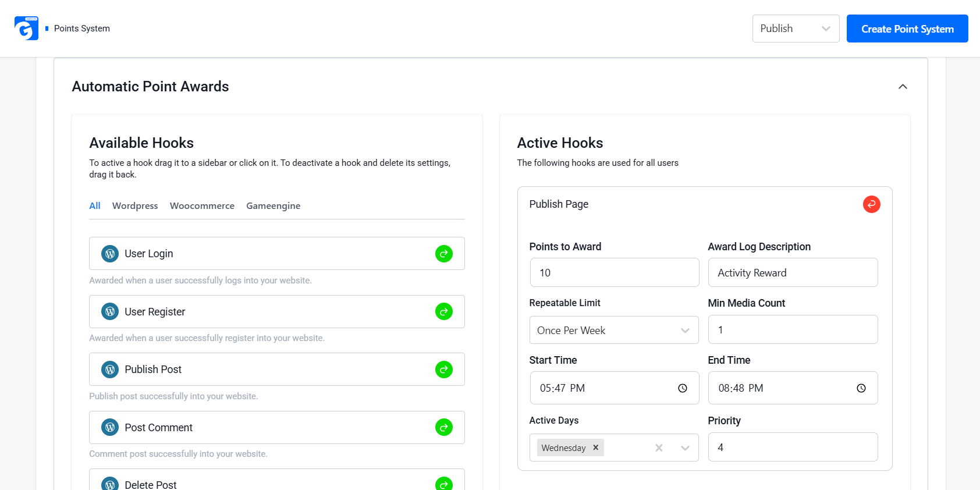Open the Repeatable Limit dropdown
This screenshot has width=980, height=490.
pyautogui.click(x=614, y=330)
